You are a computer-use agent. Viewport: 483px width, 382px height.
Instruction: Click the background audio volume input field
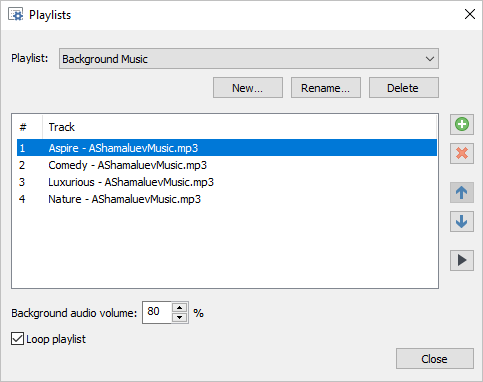point(157,312)
